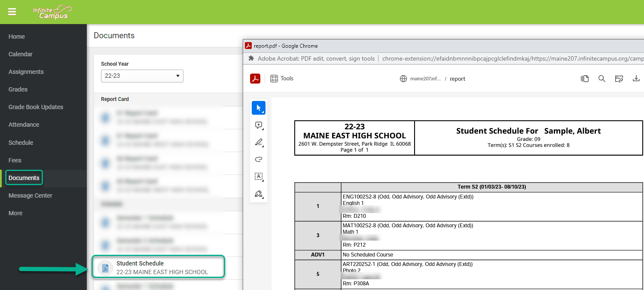644x290 pixels.
Task: Click the report.pdf window title PDF icon
Action: pyautogui.click(x=248, y=46)
